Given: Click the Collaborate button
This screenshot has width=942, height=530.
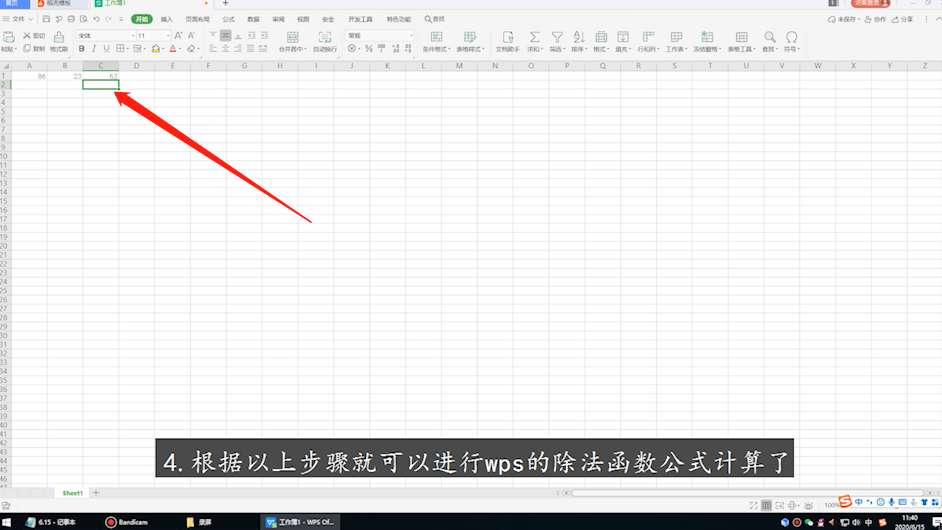Looking at the screenshot, I should coord(875,19).
